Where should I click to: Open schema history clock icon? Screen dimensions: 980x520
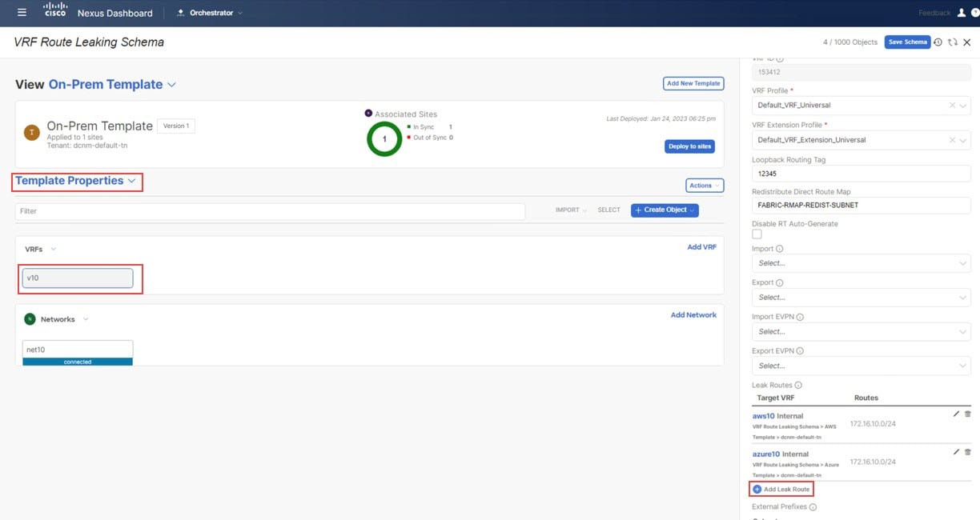(938, 42)
